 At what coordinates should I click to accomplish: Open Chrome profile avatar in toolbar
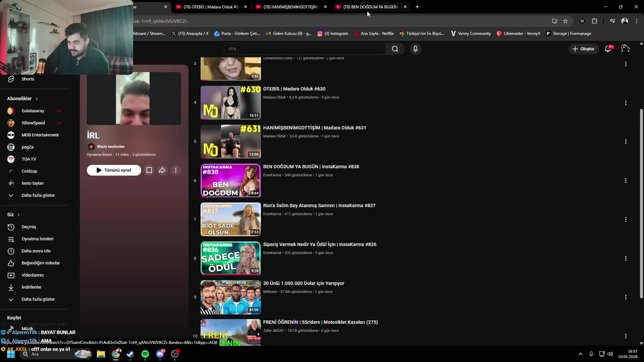click(x=624, y=21)
